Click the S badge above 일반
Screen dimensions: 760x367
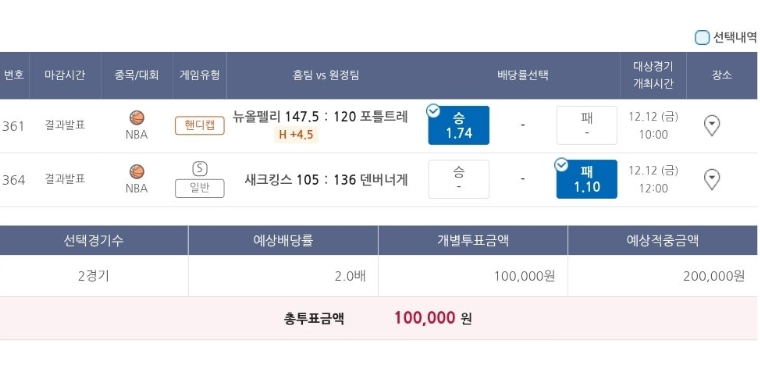200,169
